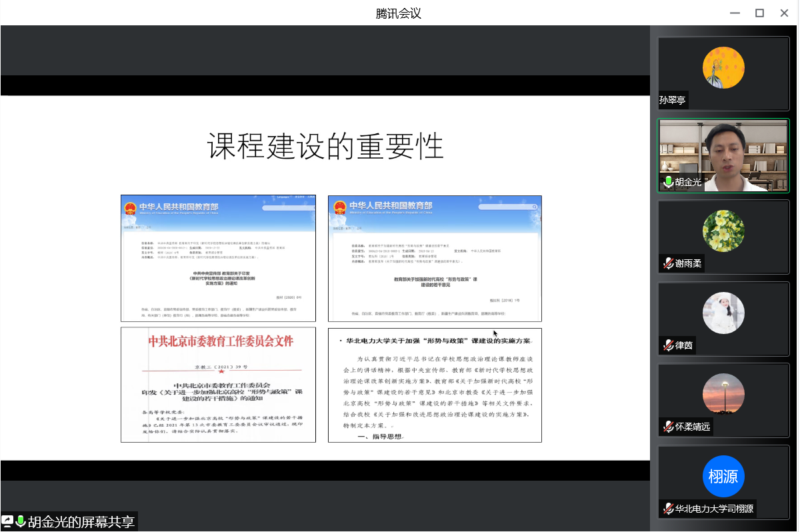Click the screen share icon at bottom left

click(x=7, y=521)
